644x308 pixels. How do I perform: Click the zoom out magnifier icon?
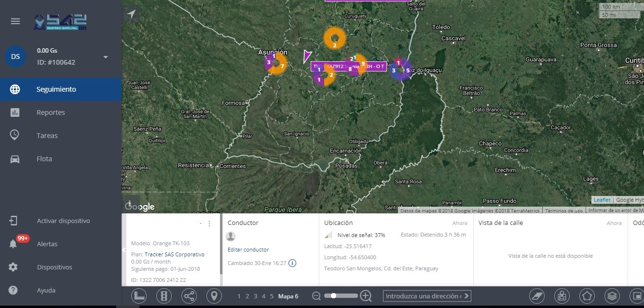click(316, 296)
